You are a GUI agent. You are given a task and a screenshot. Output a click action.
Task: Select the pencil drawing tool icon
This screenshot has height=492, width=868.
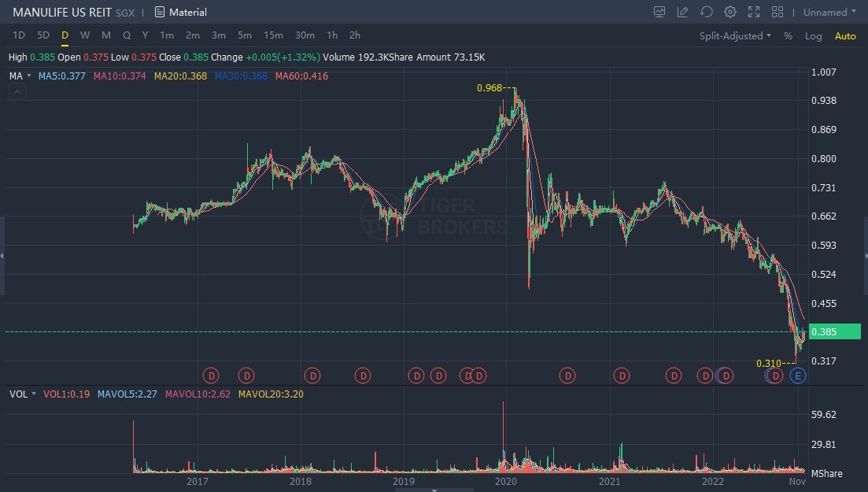click(x=682, y=12)
